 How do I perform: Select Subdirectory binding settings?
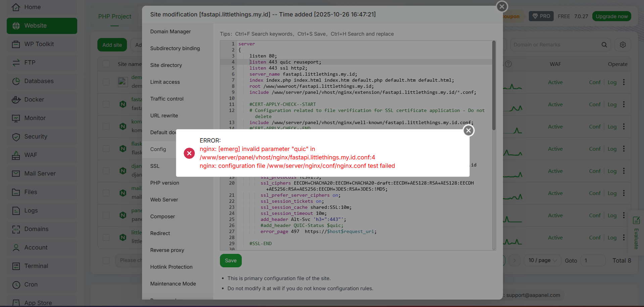(177, 48)
